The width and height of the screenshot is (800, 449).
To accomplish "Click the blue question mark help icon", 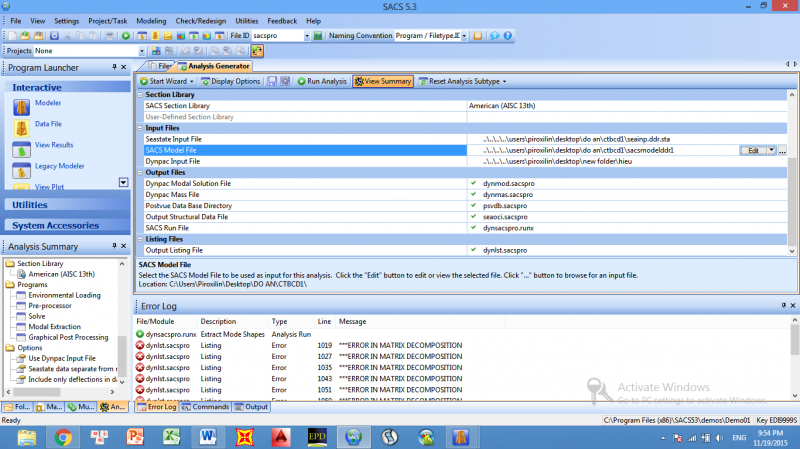I will pos(508,36).
